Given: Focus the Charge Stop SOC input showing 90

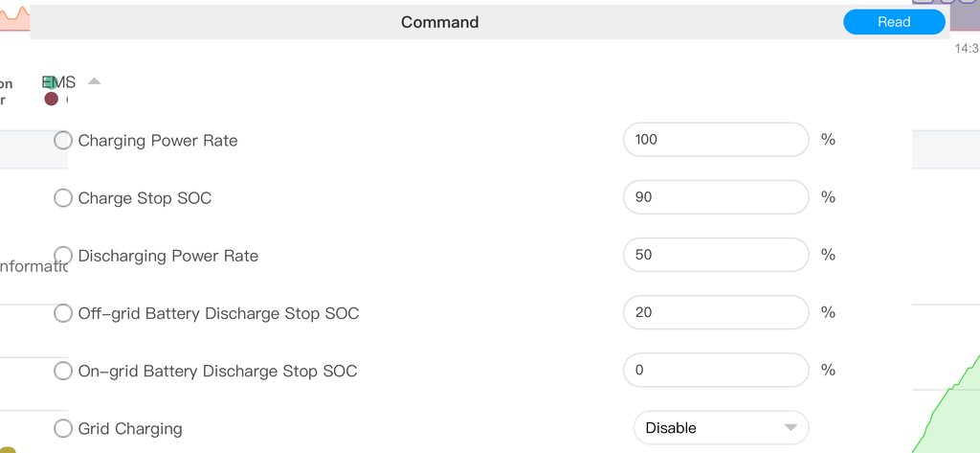Looking at the screenshot, I should (715, 197).
